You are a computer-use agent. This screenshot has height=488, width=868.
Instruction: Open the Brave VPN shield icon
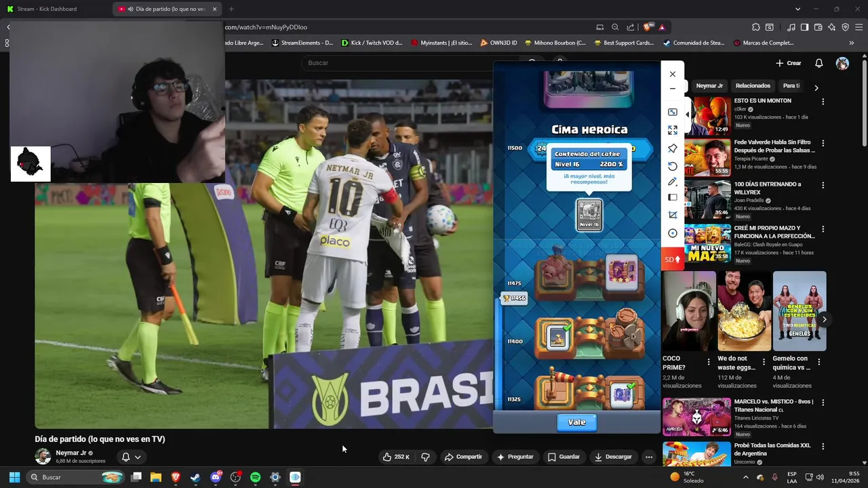[x=845, y=27]
